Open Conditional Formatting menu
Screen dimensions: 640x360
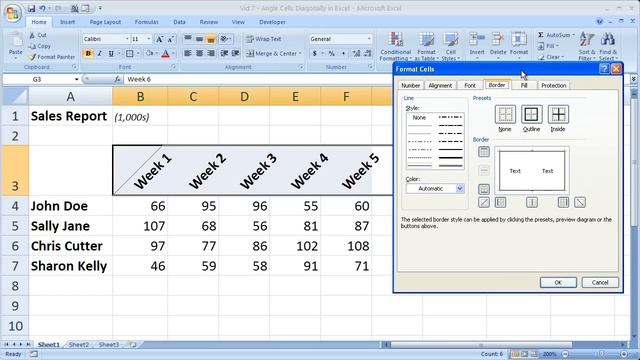point(395,46)
